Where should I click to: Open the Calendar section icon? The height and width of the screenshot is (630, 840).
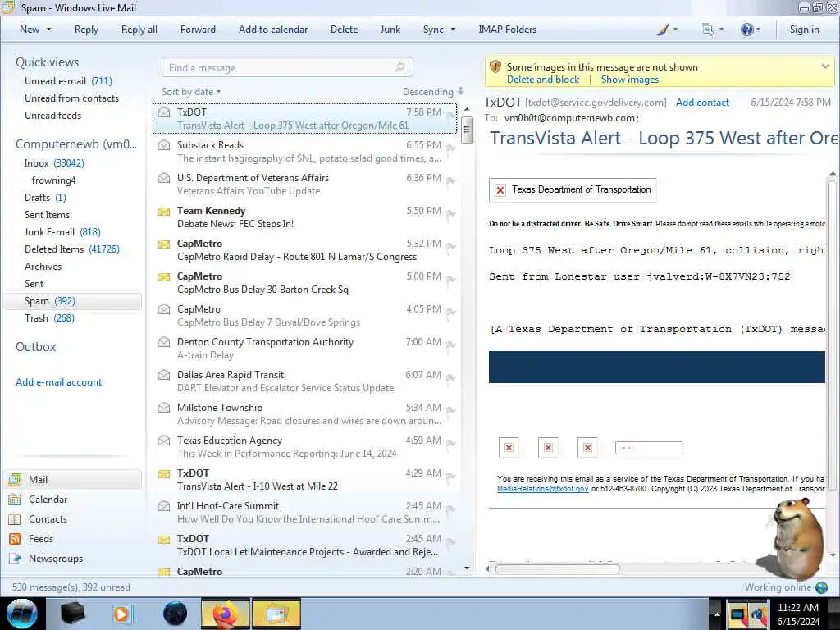[x=15, y=500]
